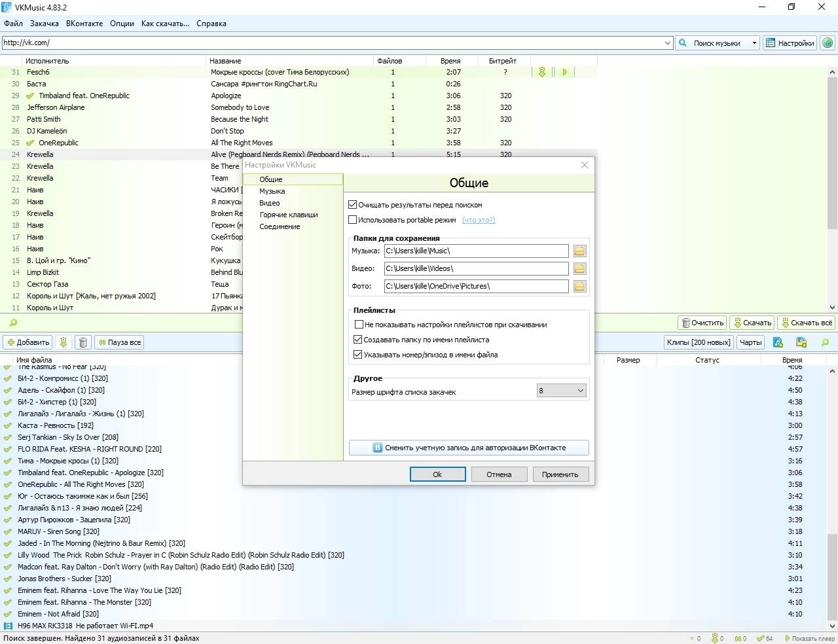This screenshot has width=838, height=644.
Task: Open the Закачка menu
Action: pos(45,24)
